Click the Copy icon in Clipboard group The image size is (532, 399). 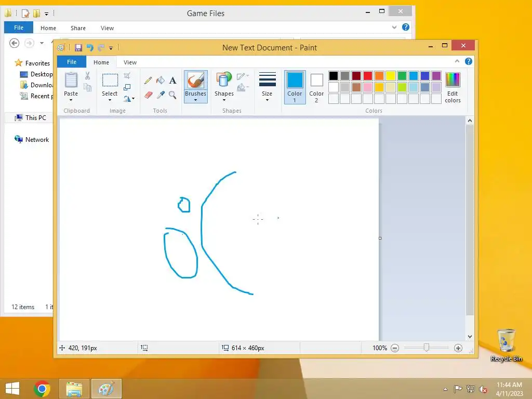87,88
